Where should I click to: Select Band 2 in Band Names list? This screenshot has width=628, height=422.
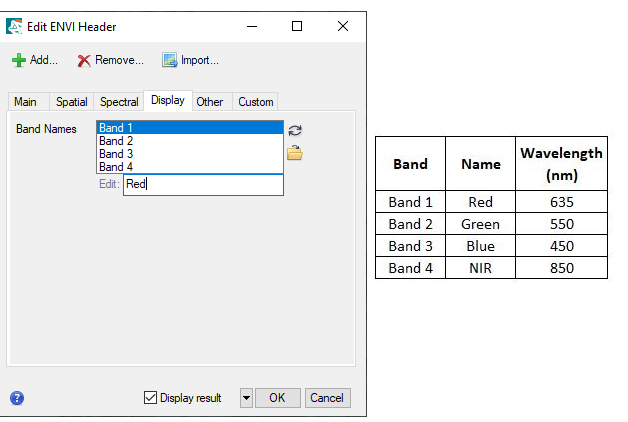190,141
